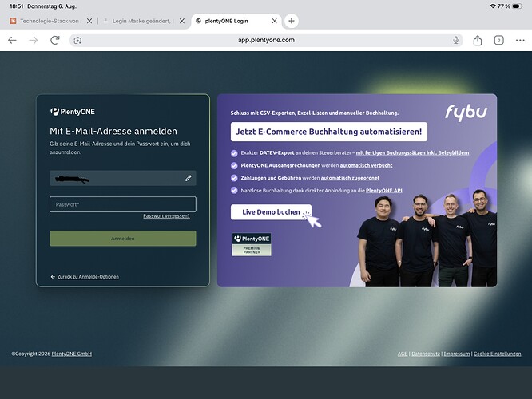Go back with the browser back arrow
The image size is (532, 399).
[12, 41]
